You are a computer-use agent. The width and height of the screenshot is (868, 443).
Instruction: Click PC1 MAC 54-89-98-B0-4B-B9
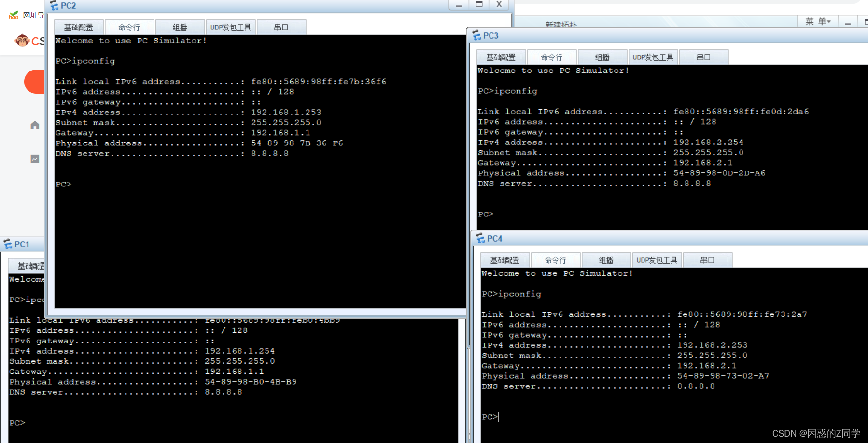(251, 382)
